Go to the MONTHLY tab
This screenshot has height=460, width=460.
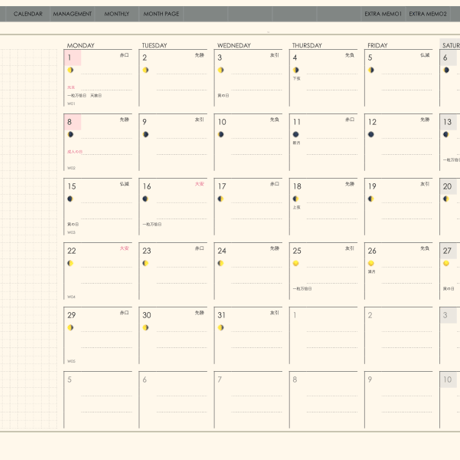click(x=117, y=14)
